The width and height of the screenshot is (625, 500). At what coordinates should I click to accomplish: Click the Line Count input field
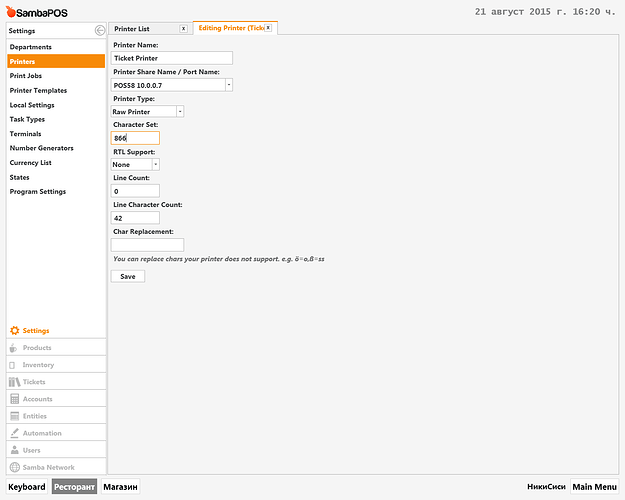135,191
